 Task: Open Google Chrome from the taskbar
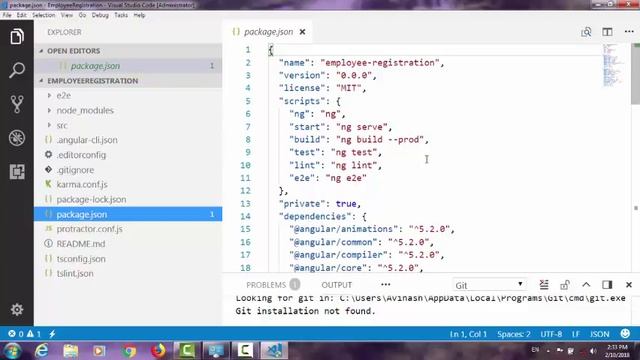tap(129, 351)
